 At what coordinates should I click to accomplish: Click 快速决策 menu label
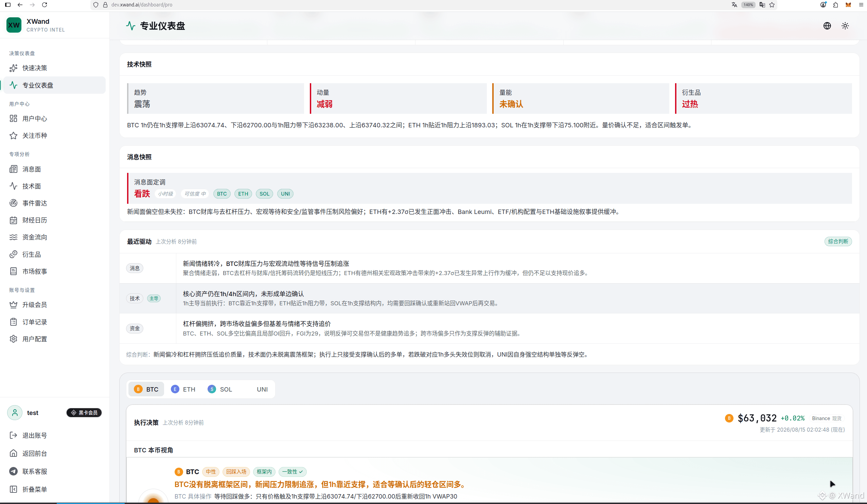[35, 68]
